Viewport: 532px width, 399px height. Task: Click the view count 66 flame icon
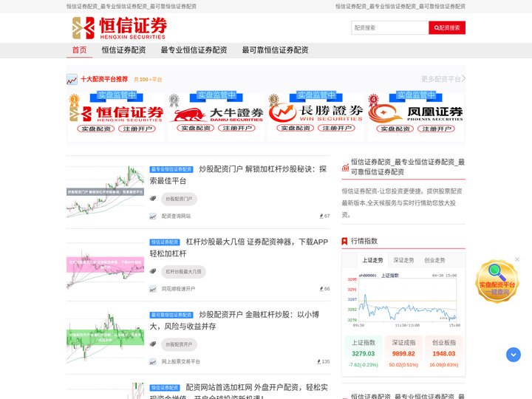click(x=321, y=289)
